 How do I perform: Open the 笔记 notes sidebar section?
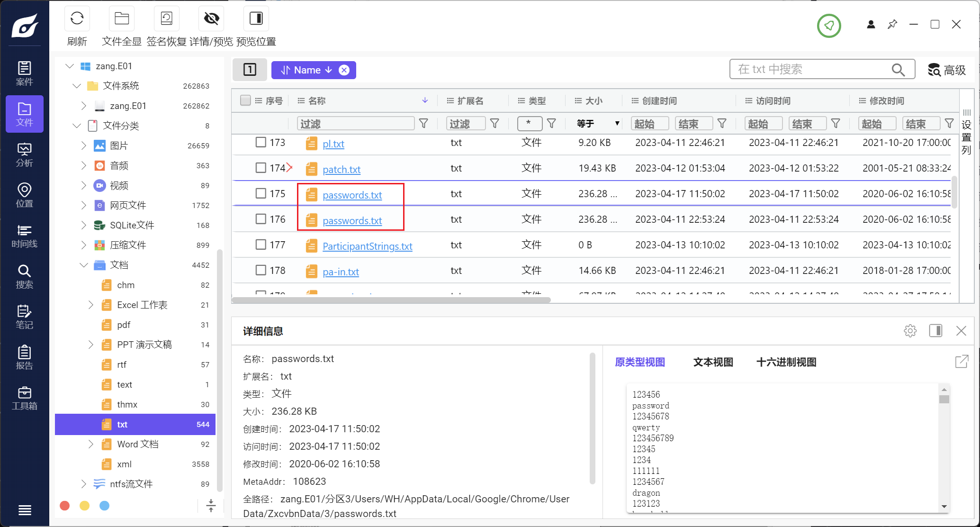pyautogui.click(x=25, y=317)
